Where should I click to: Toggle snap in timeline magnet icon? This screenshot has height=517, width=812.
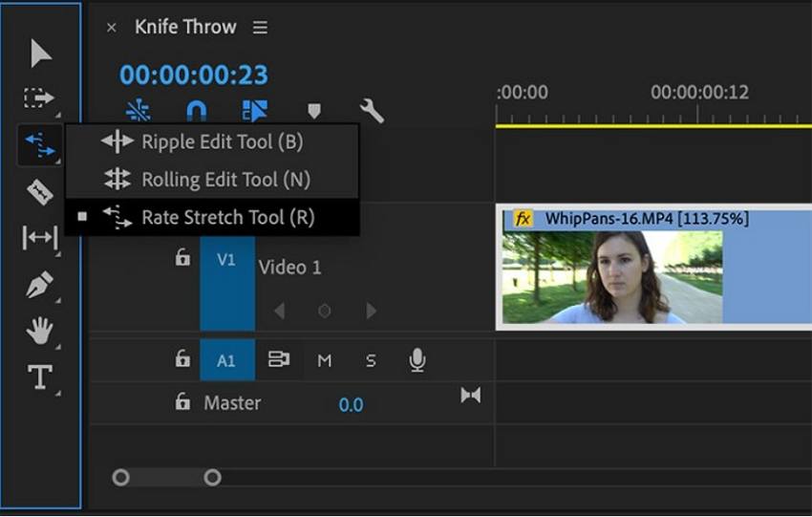click(x=196, y=112)
